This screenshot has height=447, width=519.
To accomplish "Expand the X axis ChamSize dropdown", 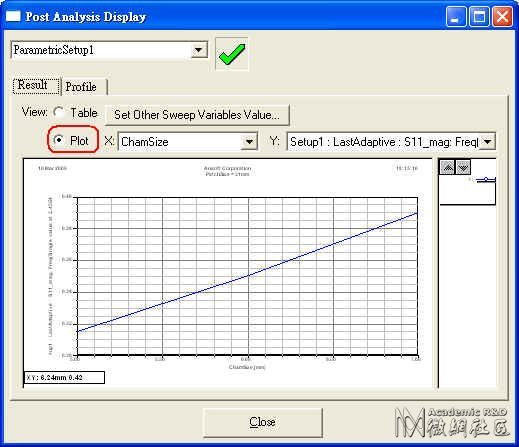I will [249, 142].
